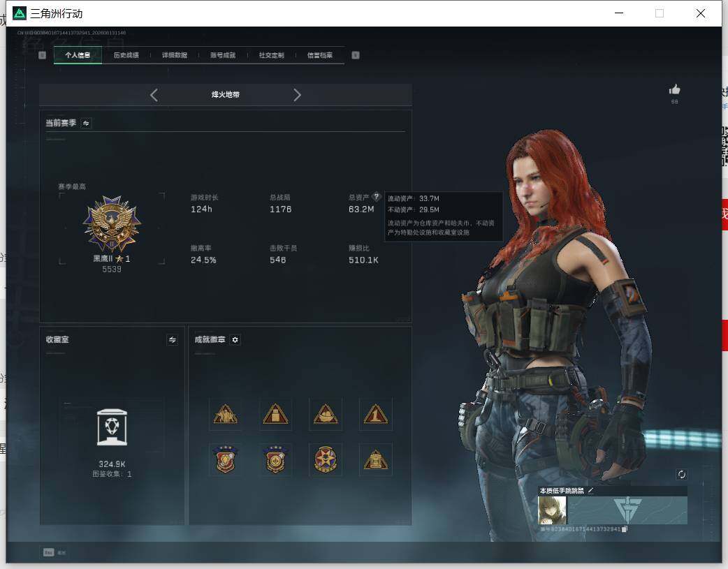Open the 信誉档案 tab
728x569 pixels.
(320, 55)
